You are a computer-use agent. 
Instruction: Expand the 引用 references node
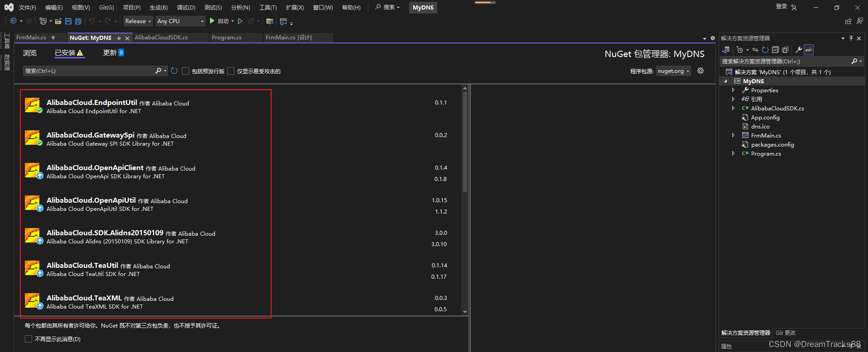[x=733, y=99]
